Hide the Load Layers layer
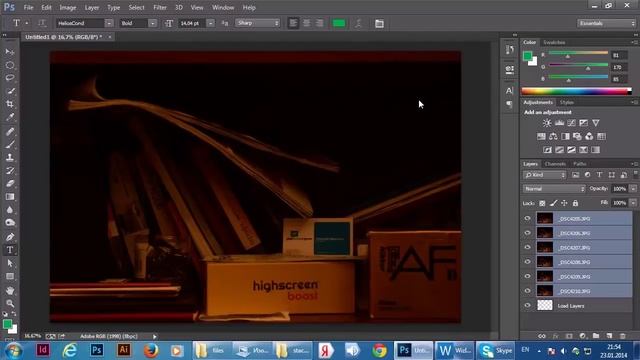640x360 pixels. coord(527,305)
